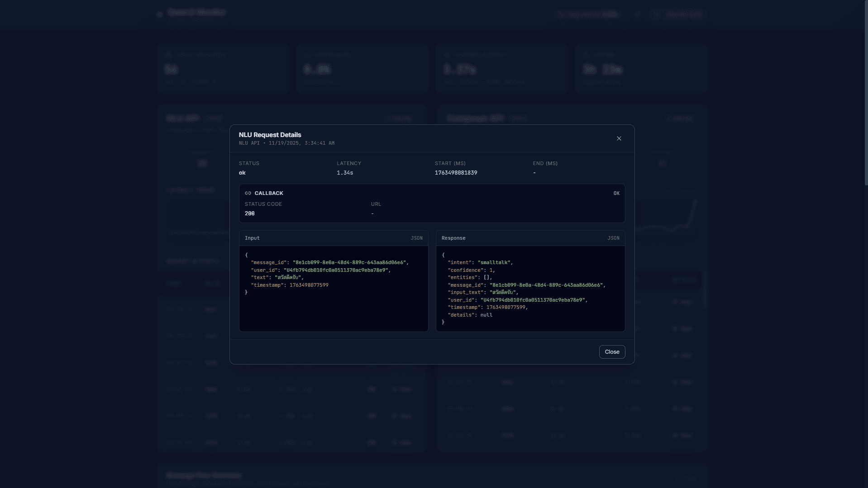Screen dimensions: 868x488
Task: Click the timestamp value in the Input JSON
Action: click(x=309, y=285)
